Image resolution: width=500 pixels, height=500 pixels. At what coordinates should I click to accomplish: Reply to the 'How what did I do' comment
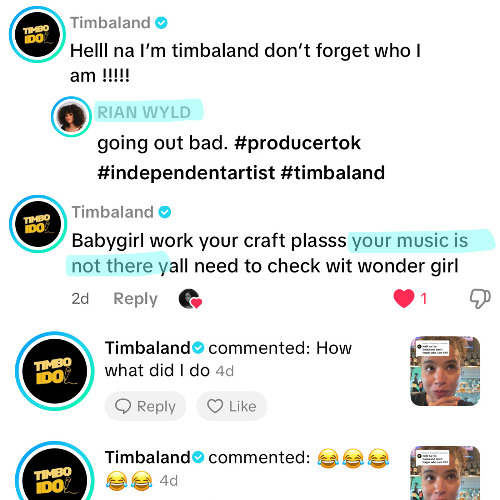coord(145,406)
